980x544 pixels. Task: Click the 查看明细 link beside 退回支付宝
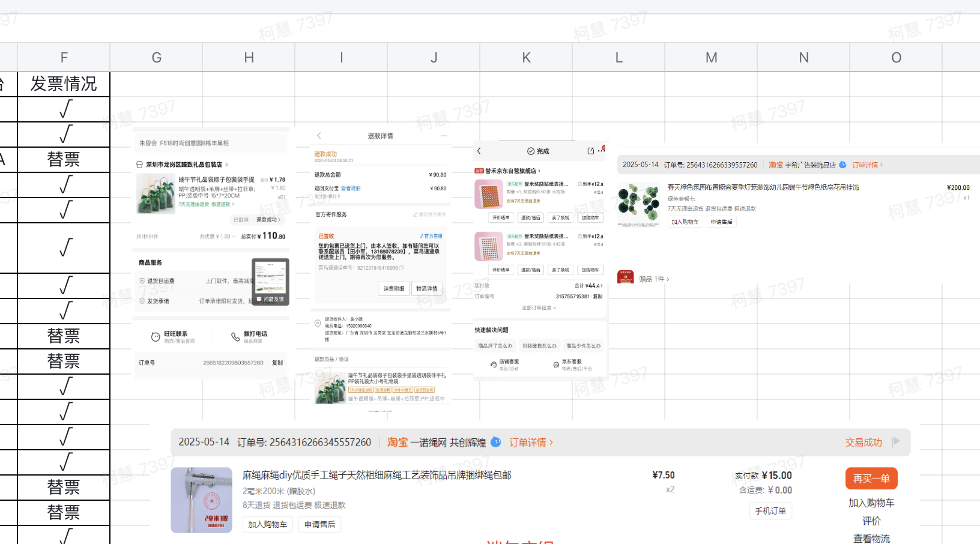pyautogui.click(x=351, y=189)
